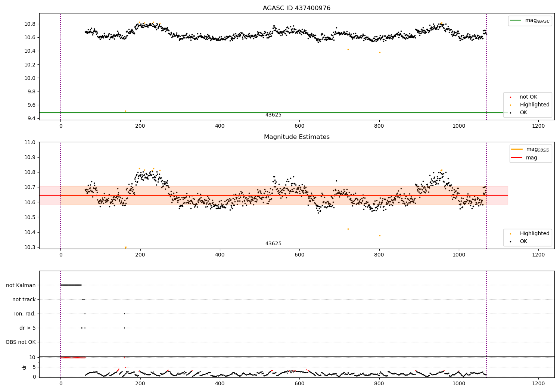Click the orange line swatch beside mag OBSID
Viewport: 560px width, 392px height.
pos(517,149)
